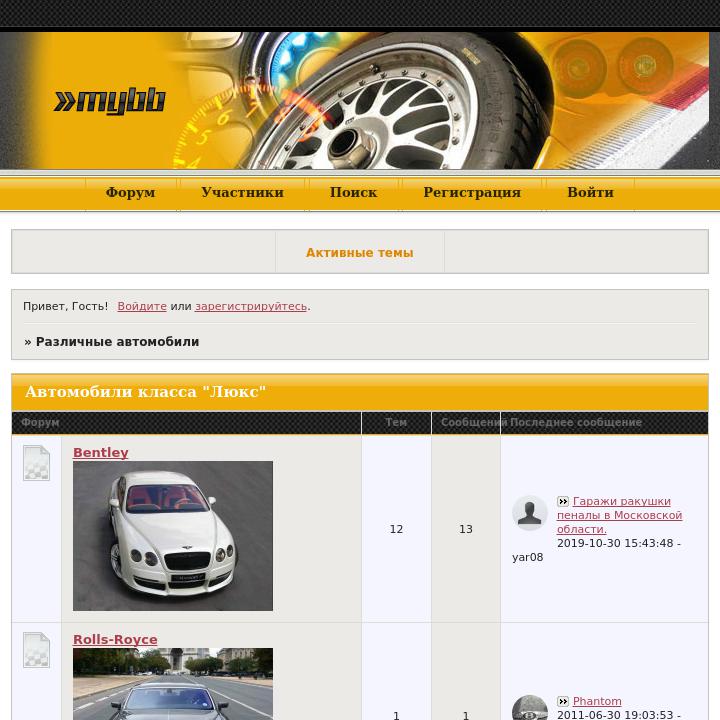This screenshot has width=720, height=720.
Task: Click the avatar next to Phantom post
Action: pos(529,708)
